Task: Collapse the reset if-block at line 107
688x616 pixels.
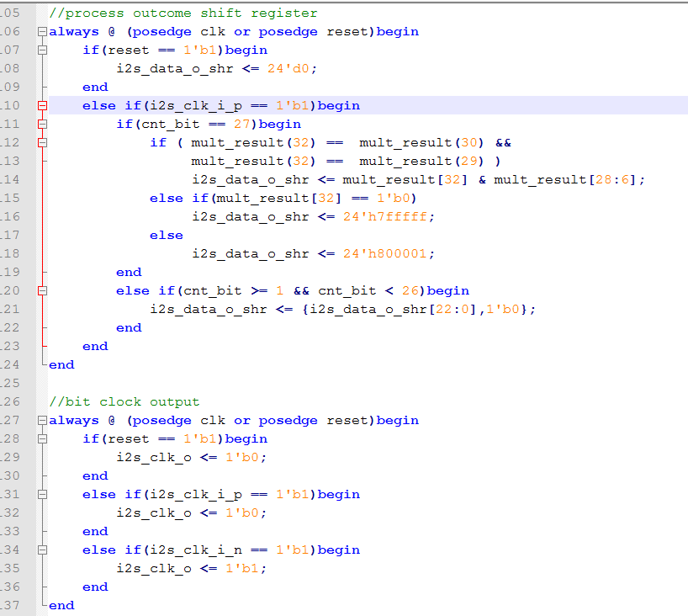Action: pos(42,50)
